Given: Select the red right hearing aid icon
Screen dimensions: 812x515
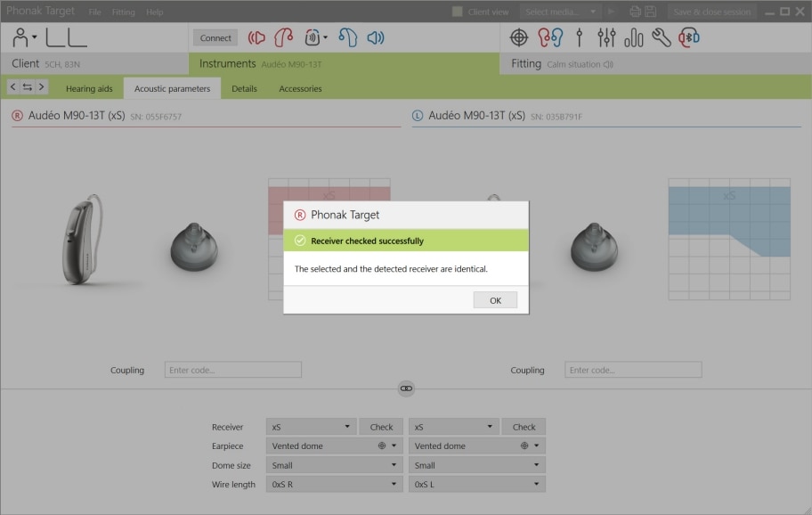Looking at the screenshot, I should point(284,37).
